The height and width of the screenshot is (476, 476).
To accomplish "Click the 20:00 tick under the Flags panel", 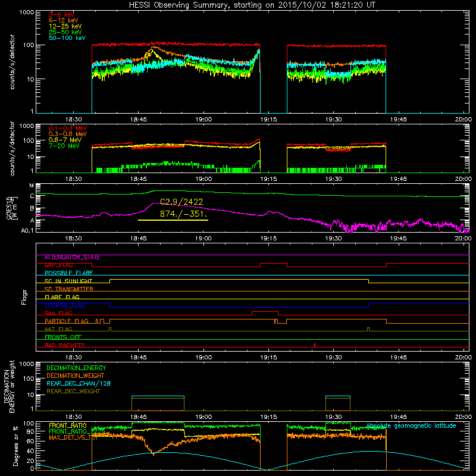I will click(x=464, y=358).
